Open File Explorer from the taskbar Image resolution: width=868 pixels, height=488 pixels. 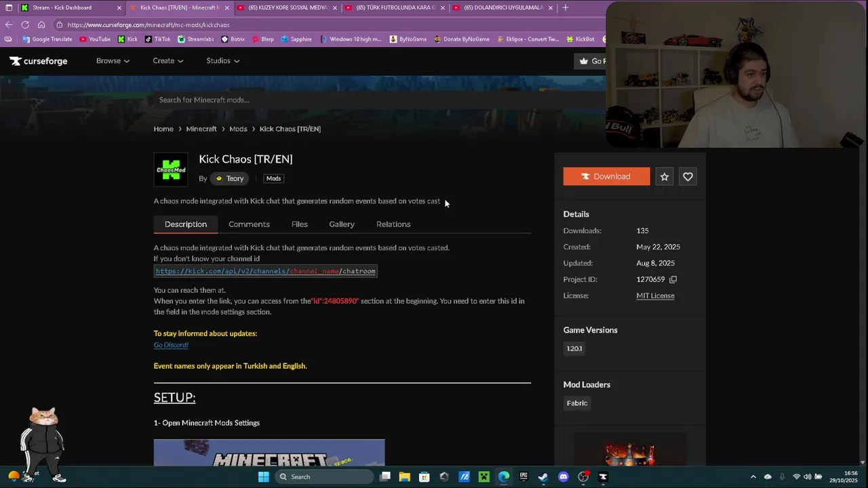click(x=405, y=477)
